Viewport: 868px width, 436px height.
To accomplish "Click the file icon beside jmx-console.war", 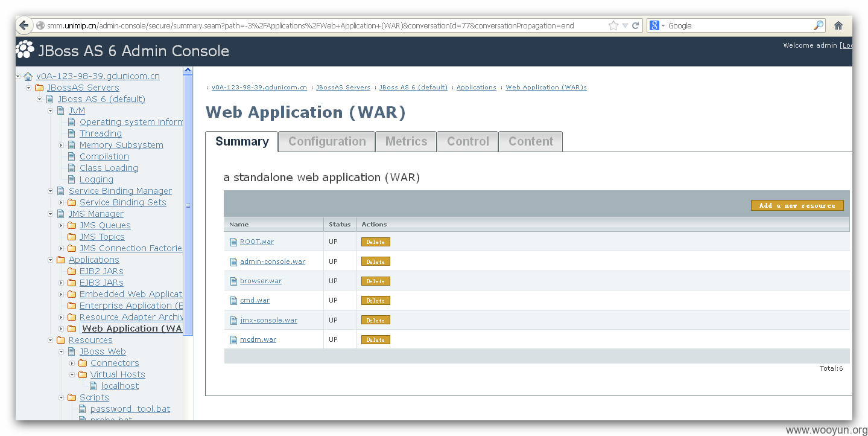I will point(234,321).
